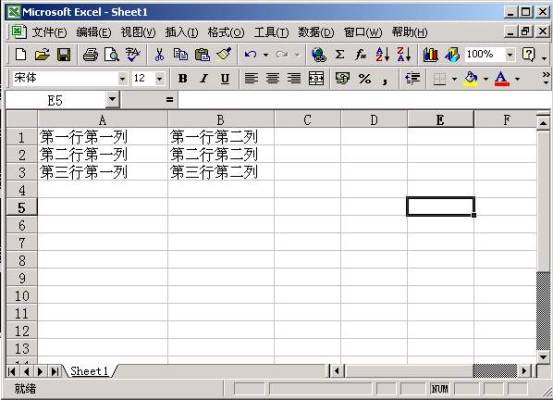
Task: Open fill color palette dropdown arrow
Action: click(x=485, y=78)
